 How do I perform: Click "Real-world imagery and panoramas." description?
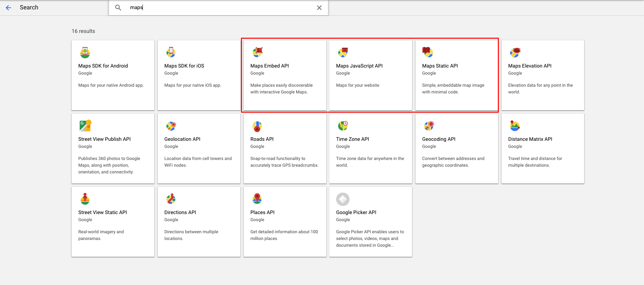click(101, 235)
